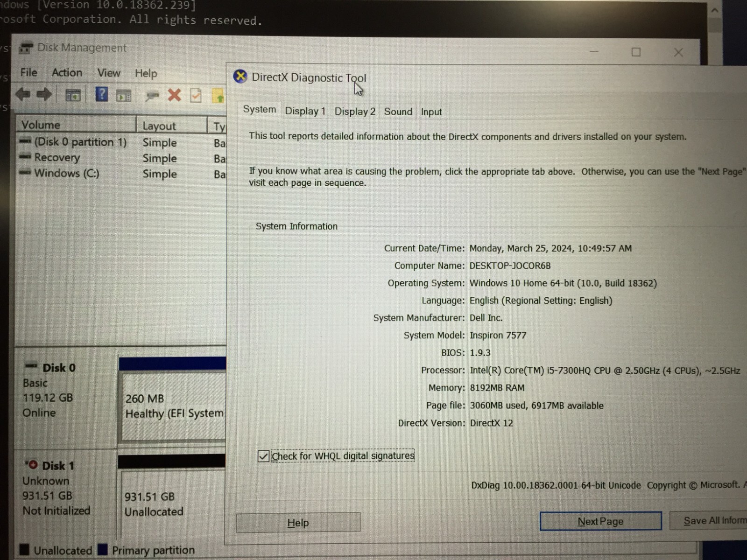Click the Disk 0 drive icon
Screen dimensions: 747x560
pyautogui.click(x=32, y=365)
